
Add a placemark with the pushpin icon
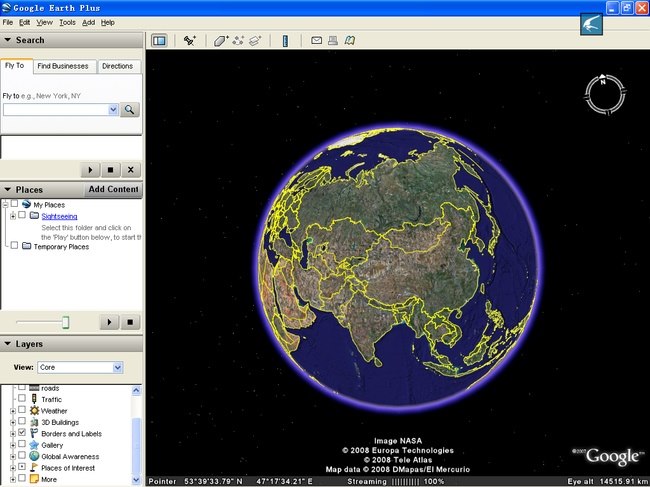pyautogui.click(x=190, y=41)
